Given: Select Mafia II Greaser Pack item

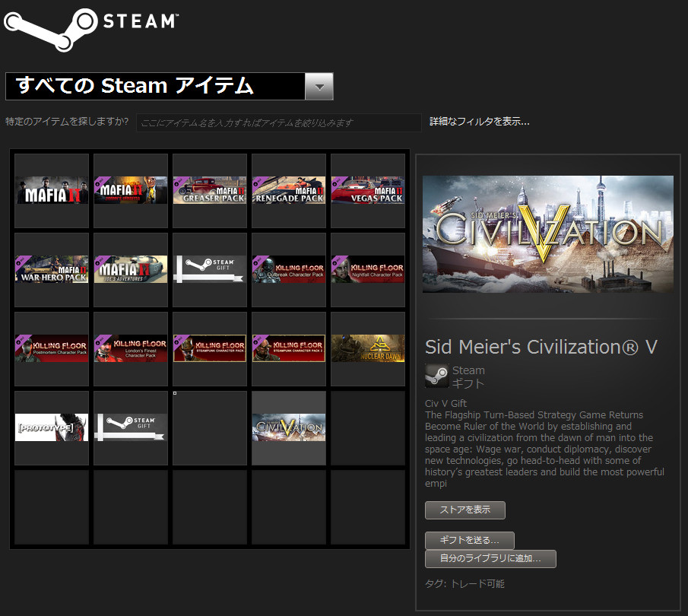Looking at the screenshot, I should click(210, 191).
